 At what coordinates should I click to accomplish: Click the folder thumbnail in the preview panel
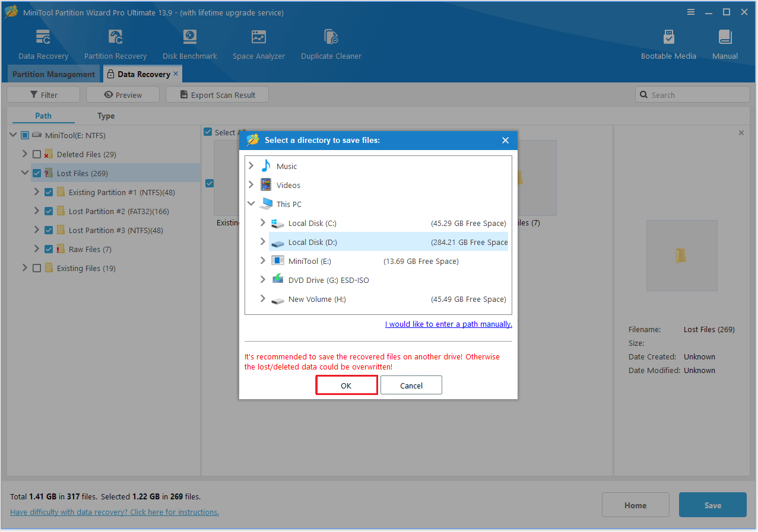(681, 256)
